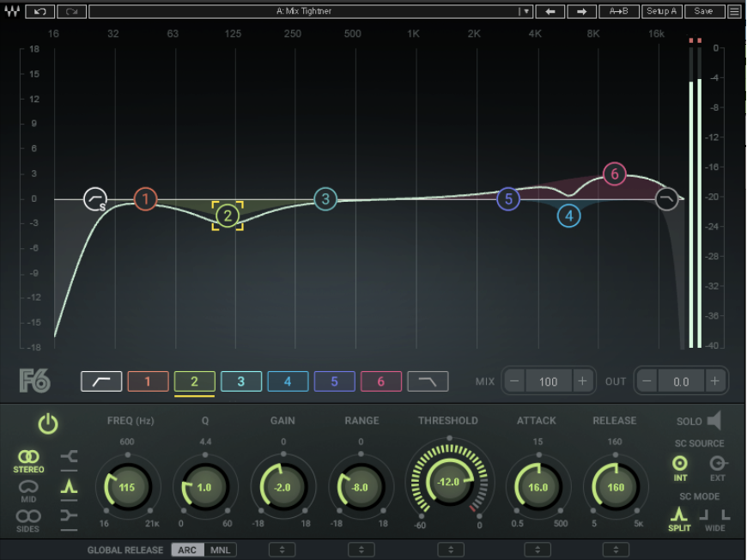Image resolution: width=747 pixels, height=560 pixels.
Task: Click the Threshold knob
Action: (x=449, y=483)
